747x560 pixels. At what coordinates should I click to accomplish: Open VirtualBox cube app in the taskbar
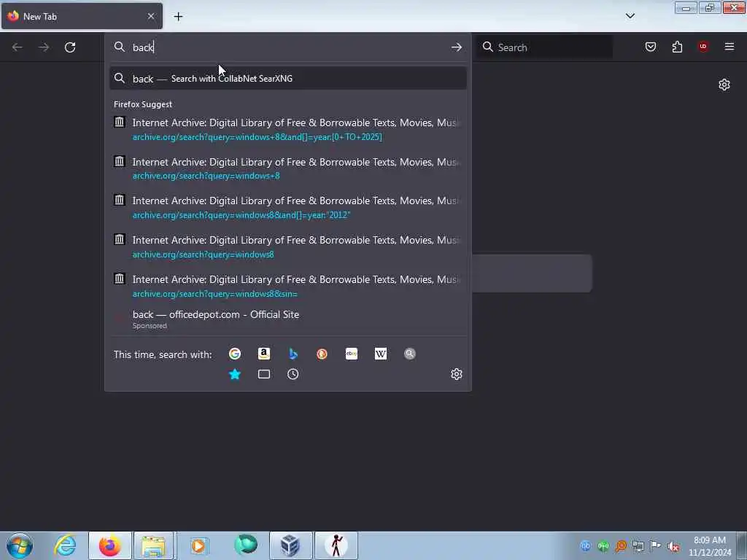(290, 545)
